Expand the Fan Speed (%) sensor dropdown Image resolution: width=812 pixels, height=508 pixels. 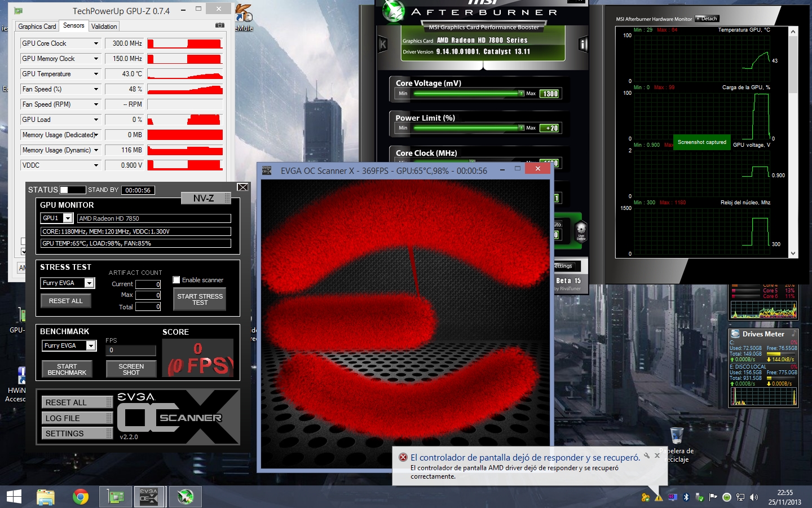point(96,89)
